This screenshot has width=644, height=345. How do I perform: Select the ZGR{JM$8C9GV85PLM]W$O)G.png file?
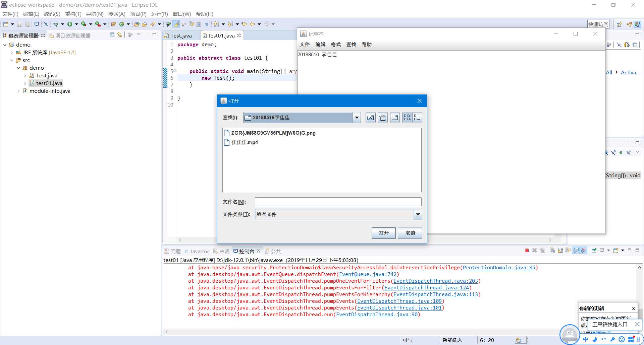click(x=270, y=133)
